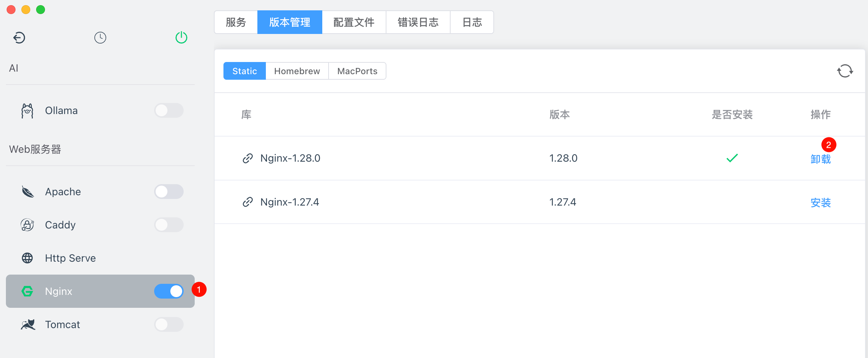Click the Ollama llama icon
Image resolution: width=868 pixels, height=358 pixels.
pos(27,111)
